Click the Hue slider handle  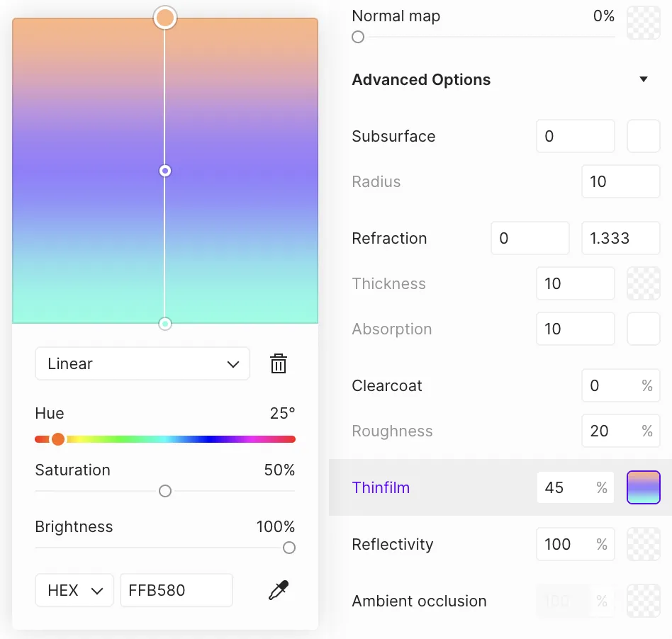coord(58,439)
